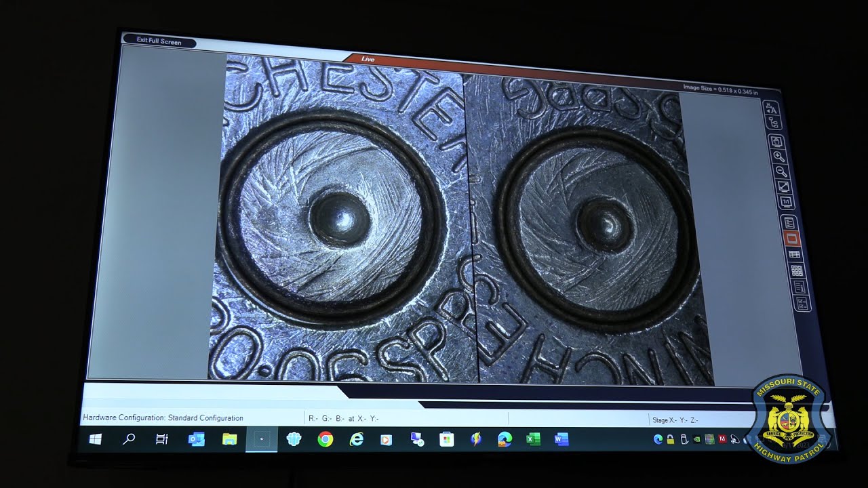This screenshot has height=488, width=868.
Task: Click the R G B at X Y readout
Action: [x=344, y=419]
